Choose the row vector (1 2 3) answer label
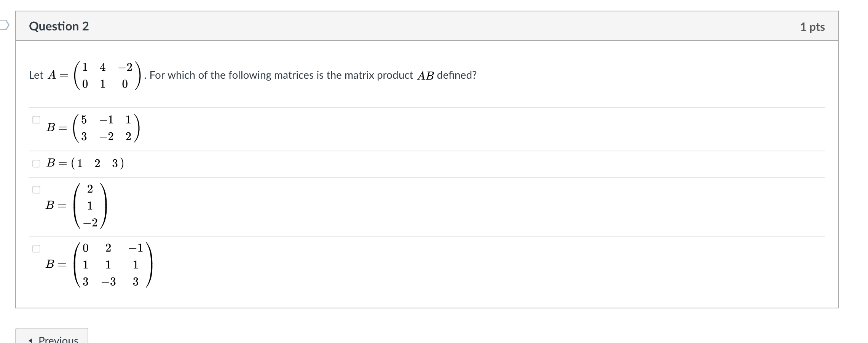 coord(85,164)
